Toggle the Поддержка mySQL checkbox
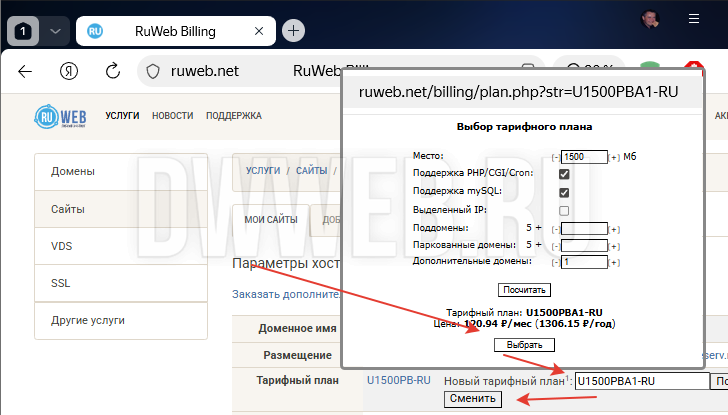Image resolution: width=728 pixels, height=415 pixels. coord(564,192)
